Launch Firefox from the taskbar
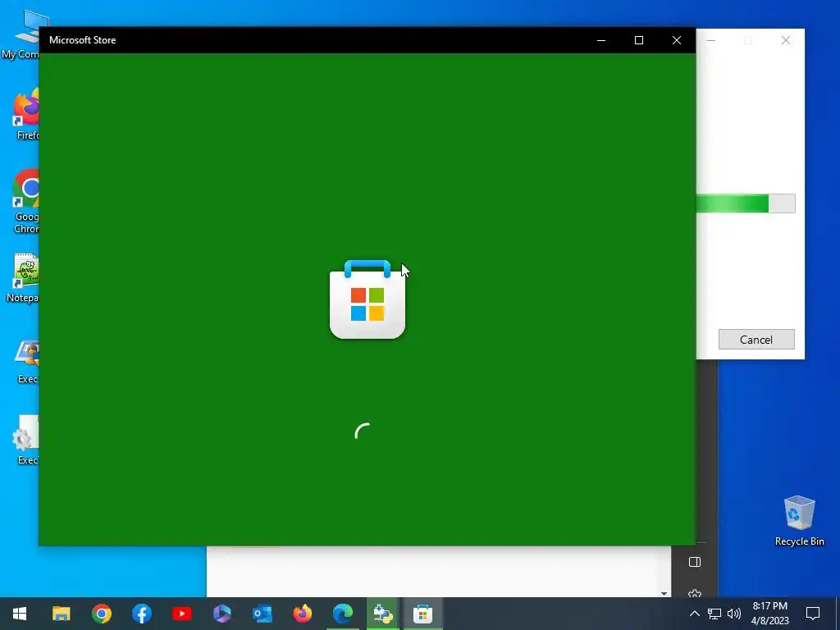840x630 pixels. click(x=302, y=614)
